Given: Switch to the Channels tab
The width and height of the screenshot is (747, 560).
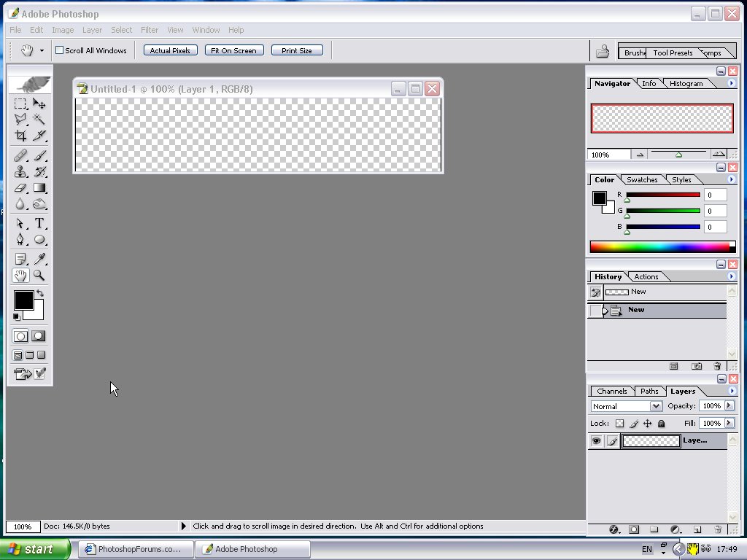Looking at the screenshot, I should tap(611, 392).
